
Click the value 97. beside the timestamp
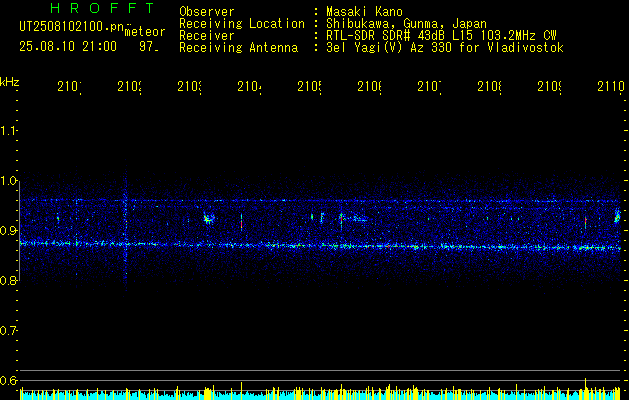point(149,47)
